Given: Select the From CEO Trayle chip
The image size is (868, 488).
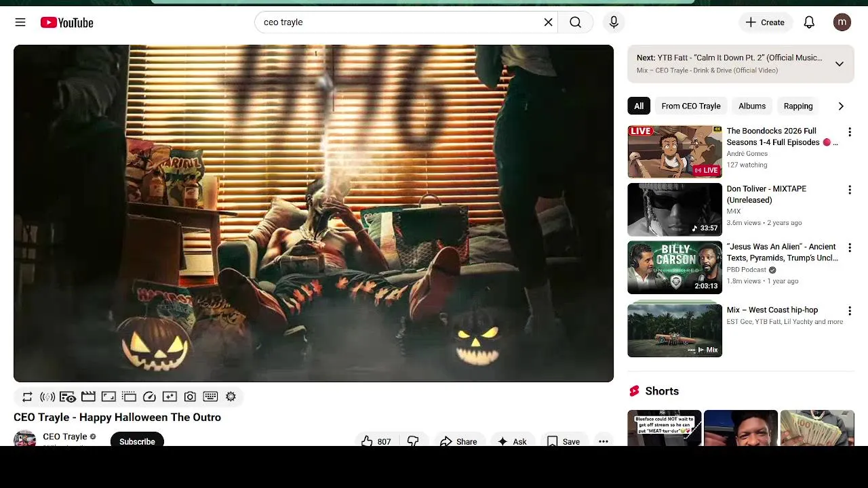Looking at the screenshot, I should click(691, 106).
